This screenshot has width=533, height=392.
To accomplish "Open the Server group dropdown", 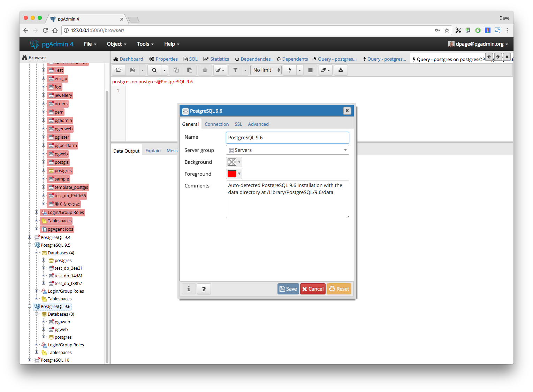I will point(287,150).
